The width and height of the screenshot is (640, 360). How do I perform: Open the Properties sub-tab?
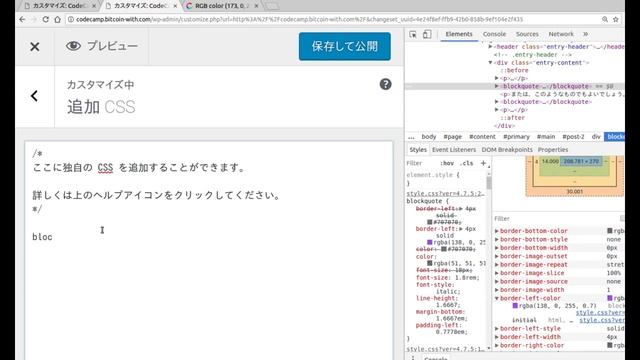553,150
